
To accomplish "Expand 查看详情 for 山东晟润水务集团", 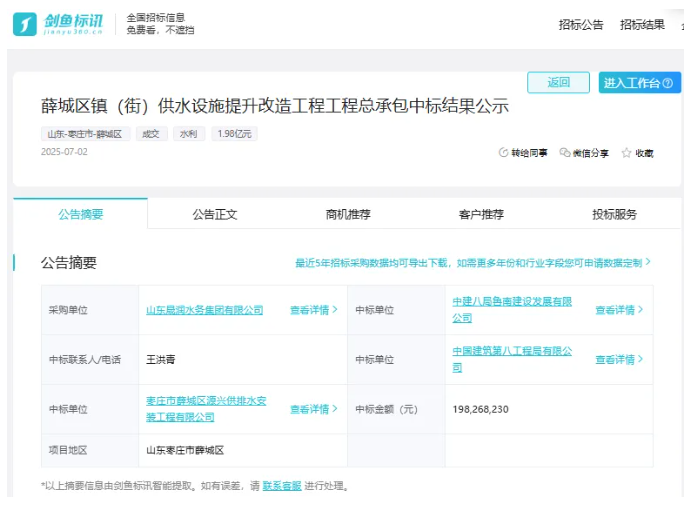I will pos(313,310).
